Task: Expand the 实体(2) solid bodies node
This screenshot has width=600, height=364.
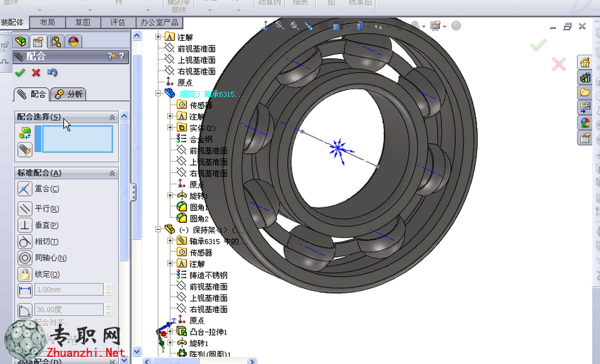Action: point(170,127)
